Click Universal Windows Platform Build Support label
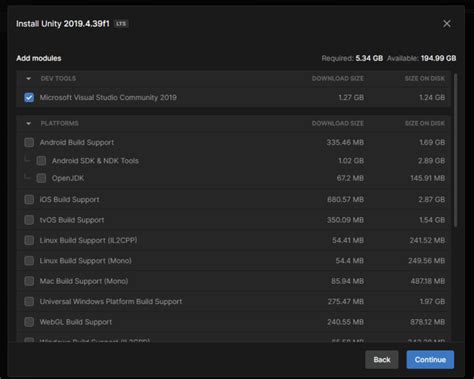The width and height of the screenshot is (474, 379). 111,301
